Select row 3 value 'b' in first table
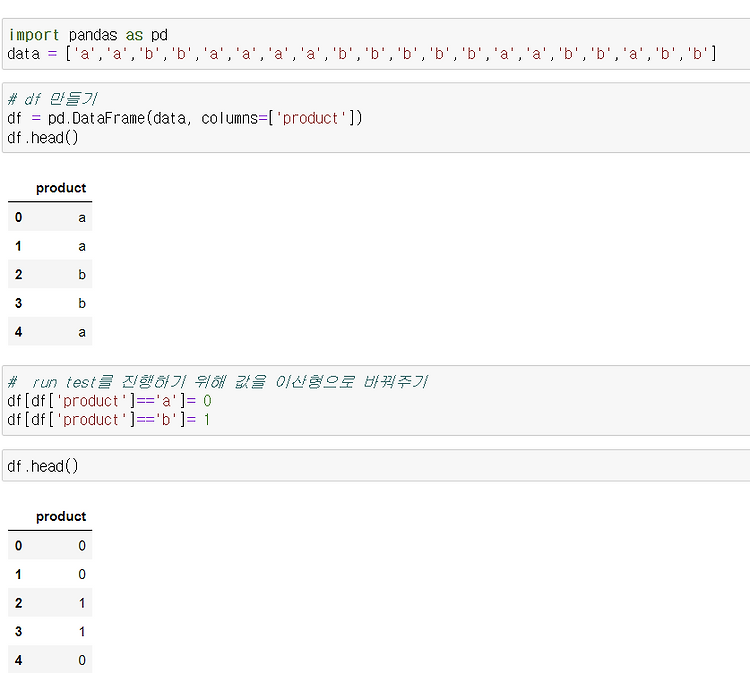The image size is (750, 673). (82, 303)
